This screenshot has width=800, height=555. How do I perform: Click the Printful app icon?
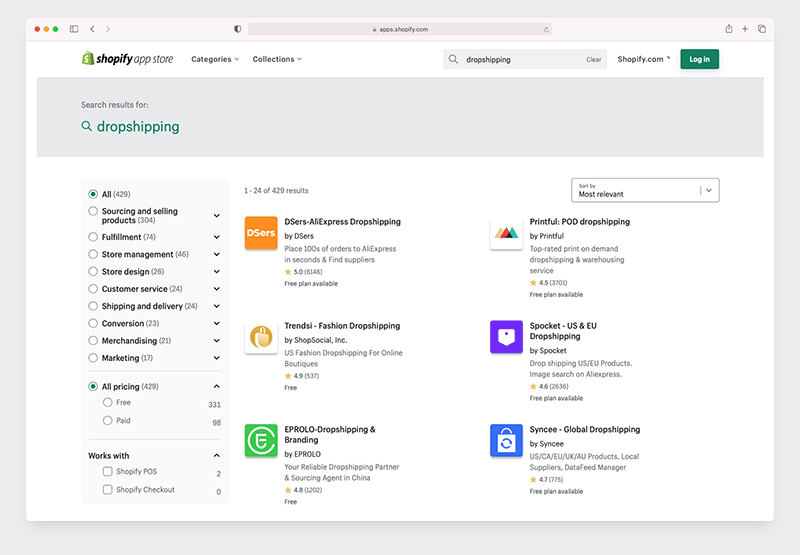506,233
